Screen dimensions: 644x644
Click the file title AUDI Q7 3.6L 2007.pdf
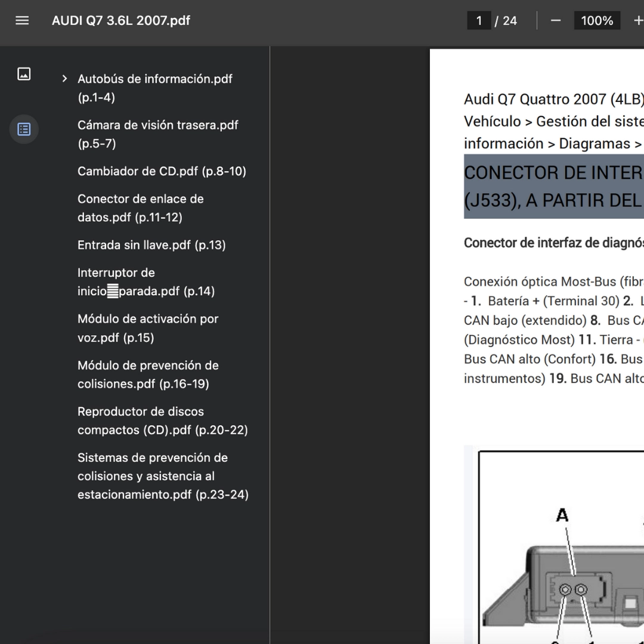(120, 20)
